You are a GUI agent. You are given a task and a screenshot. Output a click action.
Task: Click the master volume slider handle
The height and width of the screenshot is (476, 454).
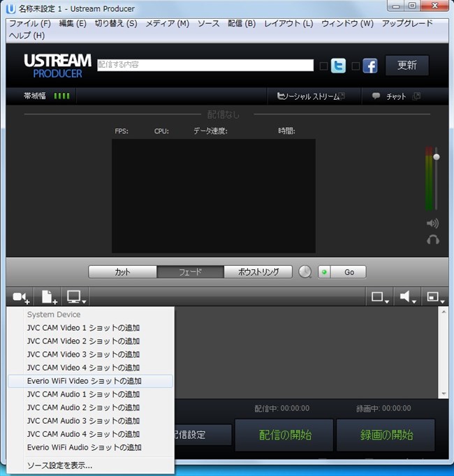tap(436, 157)
